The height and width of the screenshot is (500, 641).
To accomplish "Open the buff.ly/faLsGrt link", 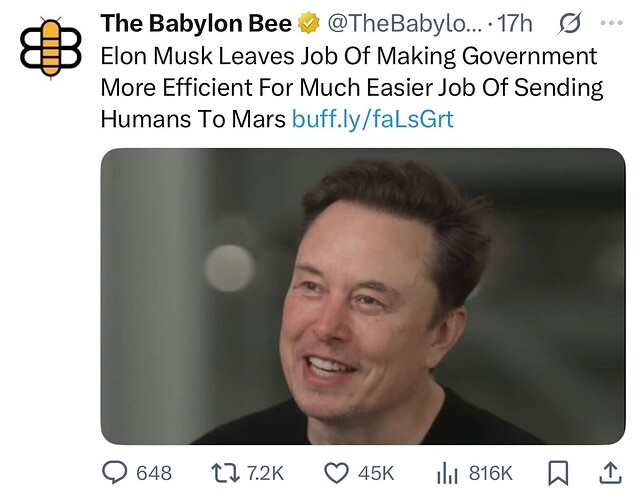I will pyautogui.click(x=372, y=120).
